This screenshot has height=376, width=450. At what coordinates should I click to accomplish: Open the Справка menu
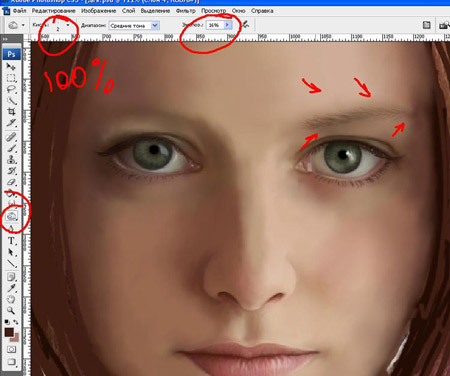(262, 11)
